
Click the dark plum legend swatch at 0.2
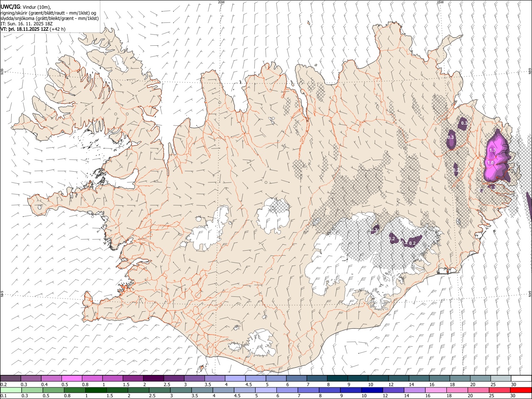coord(10,378)
